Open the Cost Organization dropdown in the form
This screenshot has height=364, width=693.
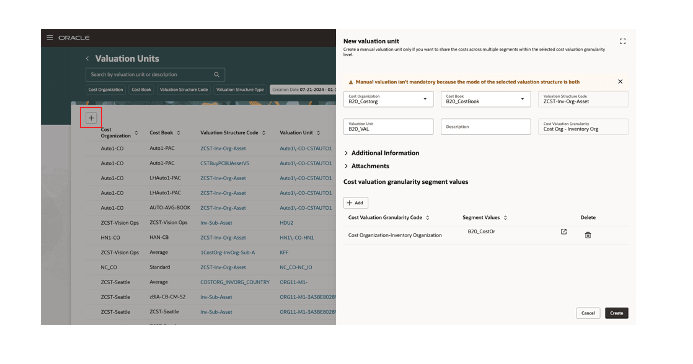point(425,99)
